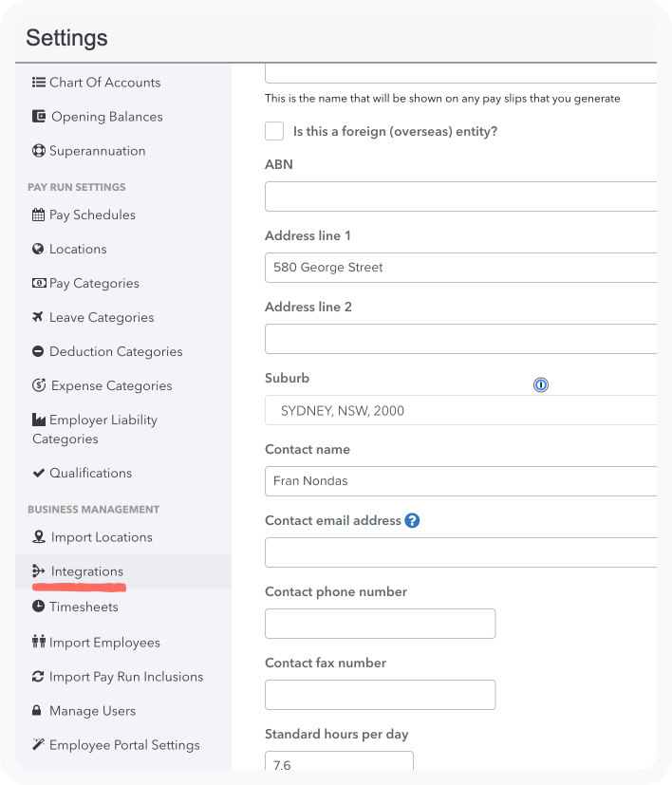Click the Pay Schedules calendar icon
The width and height of the screenshot is (672, 785).
pos(38,215)
